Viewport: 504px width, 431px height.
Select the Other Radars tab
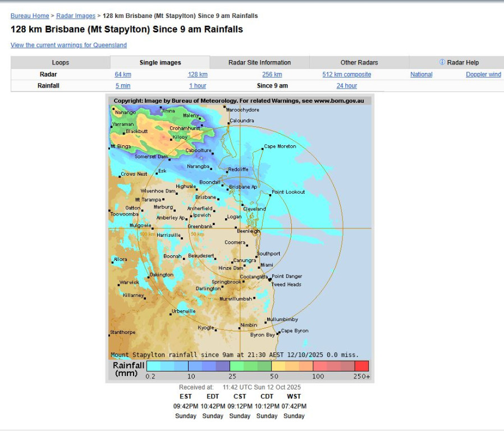359,62
